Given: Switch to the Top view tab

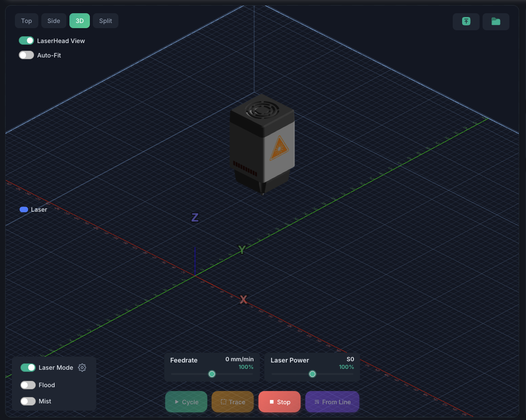Looking at the screenshot, I should tap(26, 21).
